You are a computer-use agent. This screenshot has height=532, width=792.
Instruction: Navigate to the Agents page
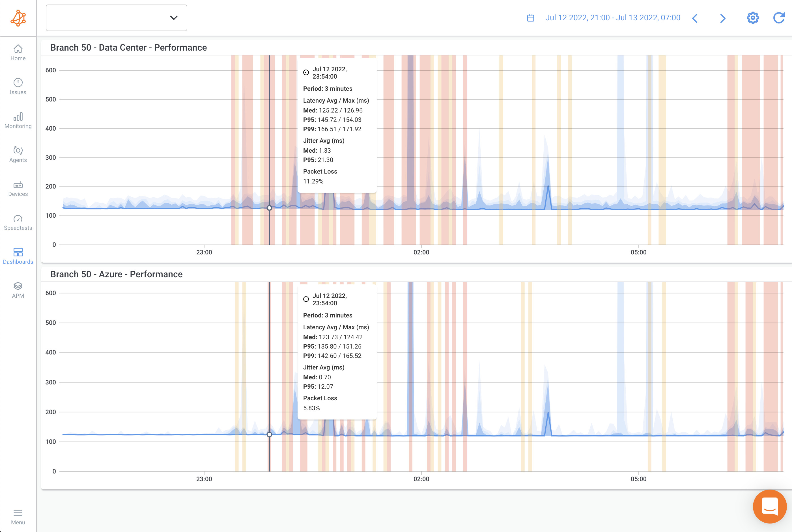(18, 154)
